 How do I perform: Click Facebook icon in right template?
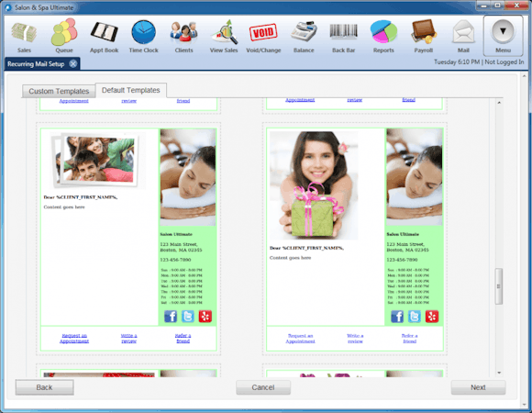point(397,317)
